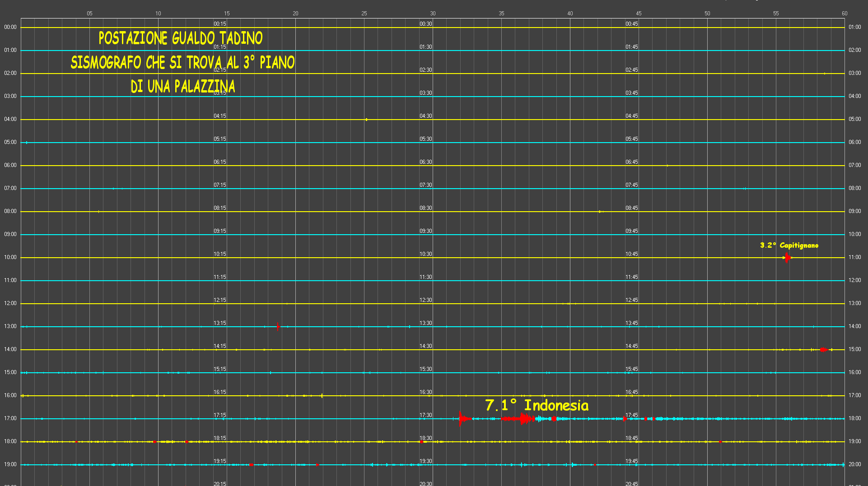This screenshot has width=868, height=486.
Task: Click the '19:30' quarter-hour marker
Action: point(426,461)
